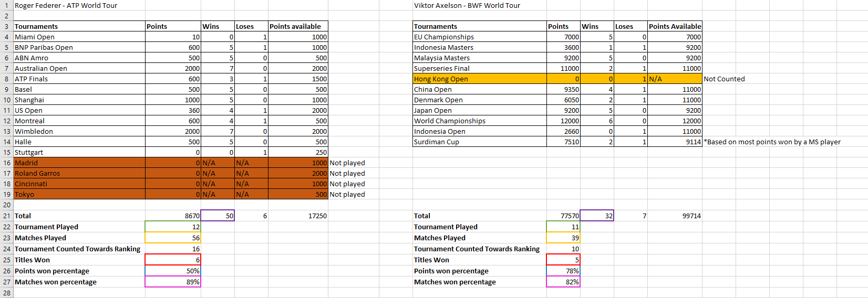The height and width of the screenshot is (298, 868).
Task: Select Miami Open points value 10
Action: [x=173, y=37]
